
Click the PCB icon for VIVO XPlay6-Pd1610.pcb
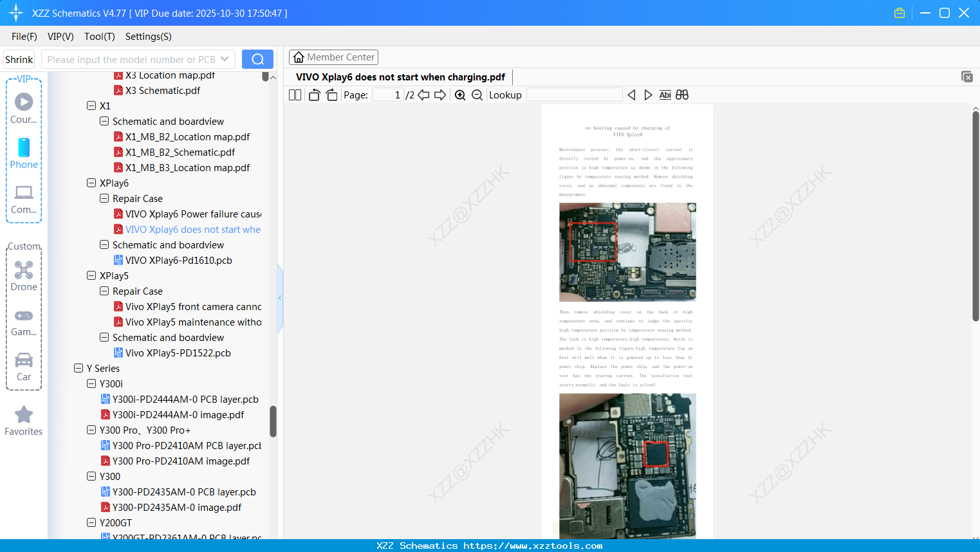point(118,261)
